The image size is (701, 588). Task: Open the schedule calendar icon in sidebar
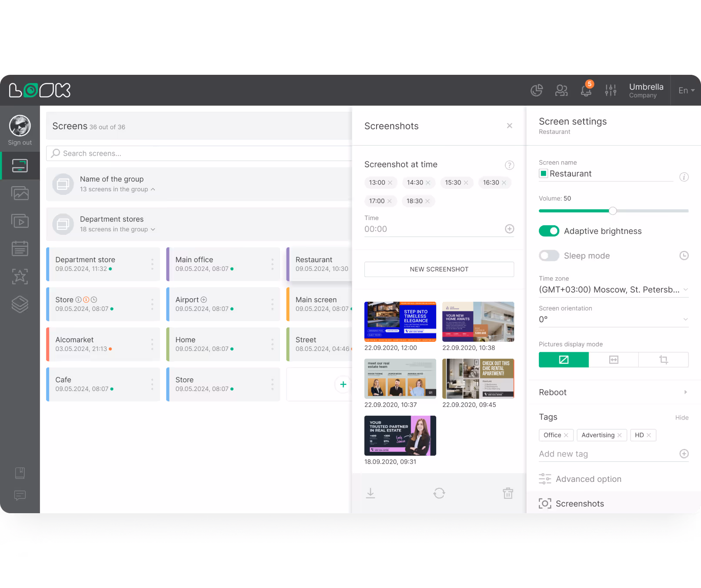click(x=20, y=248)
